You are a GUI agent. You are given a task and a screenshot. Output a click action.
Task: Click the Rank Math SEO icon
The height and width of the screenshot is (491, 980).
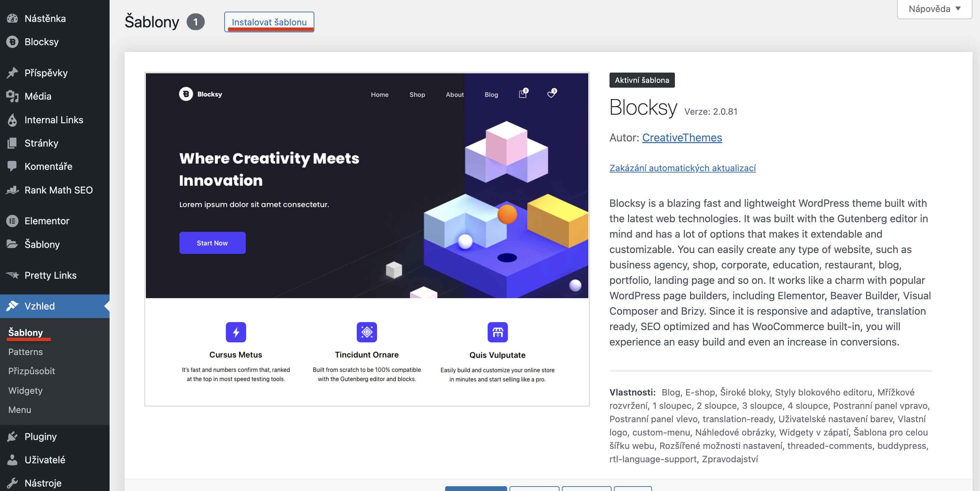(x=12, y=190)
